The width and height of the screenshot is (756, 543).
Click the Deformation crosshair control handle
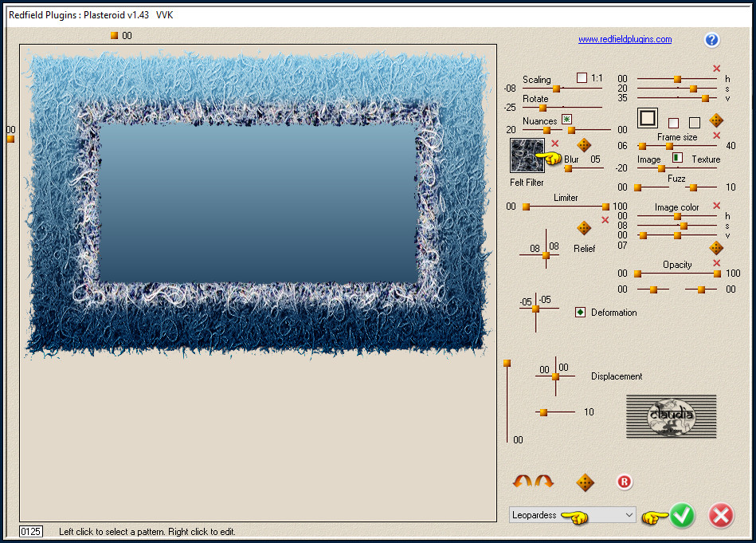pos(535,309)
